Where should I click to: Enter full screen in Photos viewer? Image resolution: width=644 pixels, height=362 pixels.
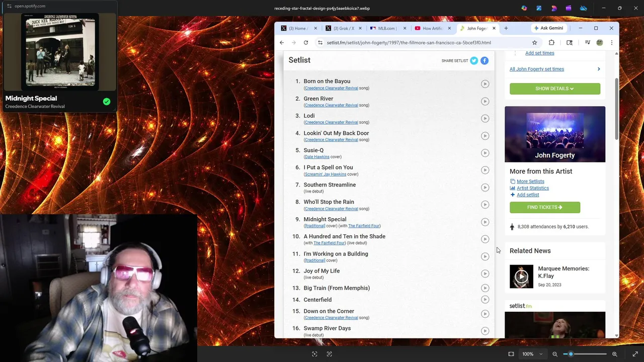[x=635, y=354]
